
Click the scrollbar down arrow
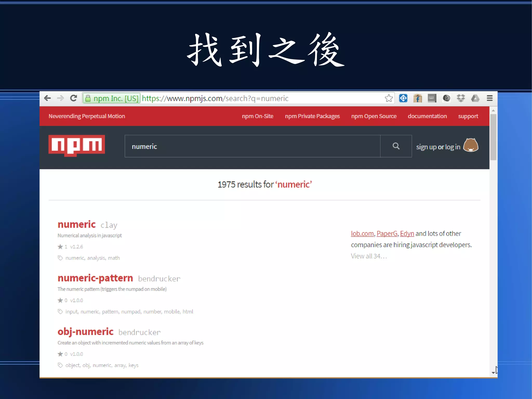coord(493,372)
